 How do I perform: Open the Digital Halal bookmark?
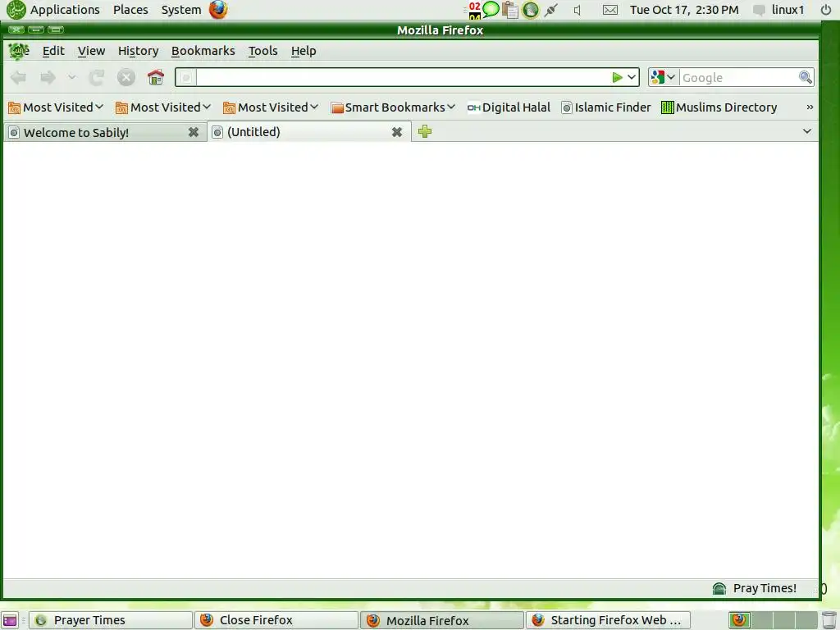click(x=509, y=107)
